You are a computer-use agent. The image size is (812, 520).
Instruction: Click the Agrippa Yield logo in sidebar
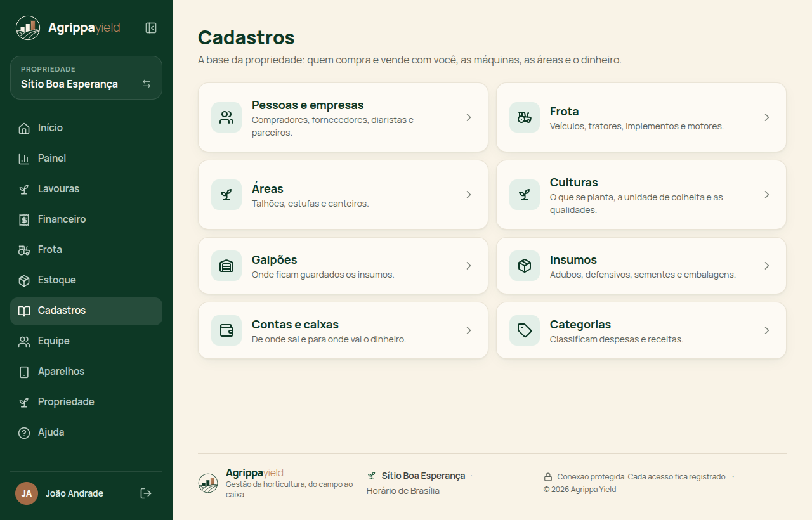click(x=28, y=28)
